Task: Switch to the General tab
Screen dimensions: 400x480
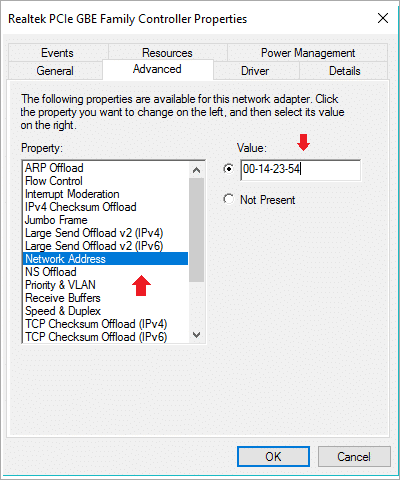Action: (x=55, y=71)
